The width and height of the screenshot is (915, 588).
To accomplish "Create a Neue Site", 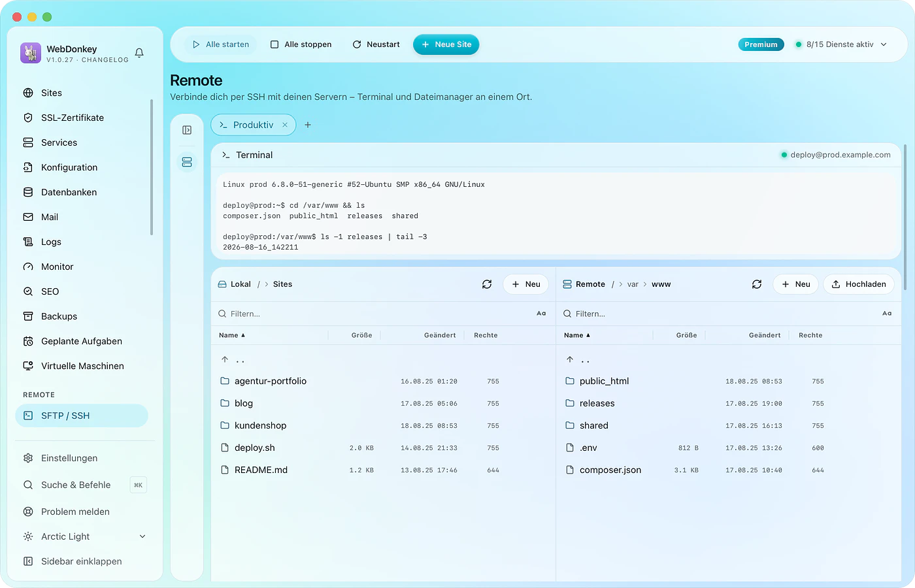I will click(x=446, y=44).
